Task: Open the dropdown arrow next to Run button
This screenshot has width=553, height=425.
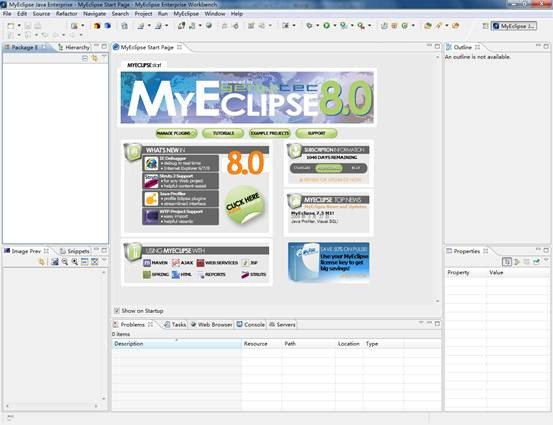Action: 334,25
